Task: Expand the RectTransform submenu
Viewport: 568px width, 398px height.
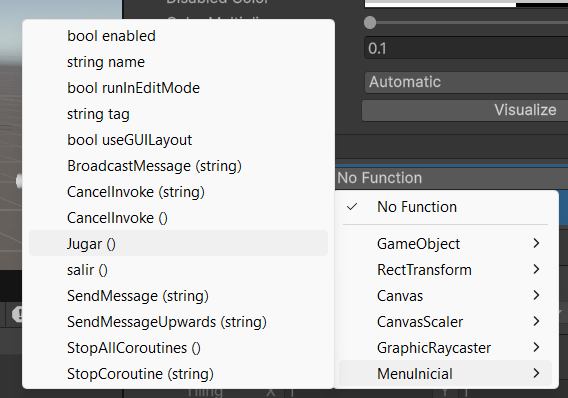Action: (x=445, y=270)
